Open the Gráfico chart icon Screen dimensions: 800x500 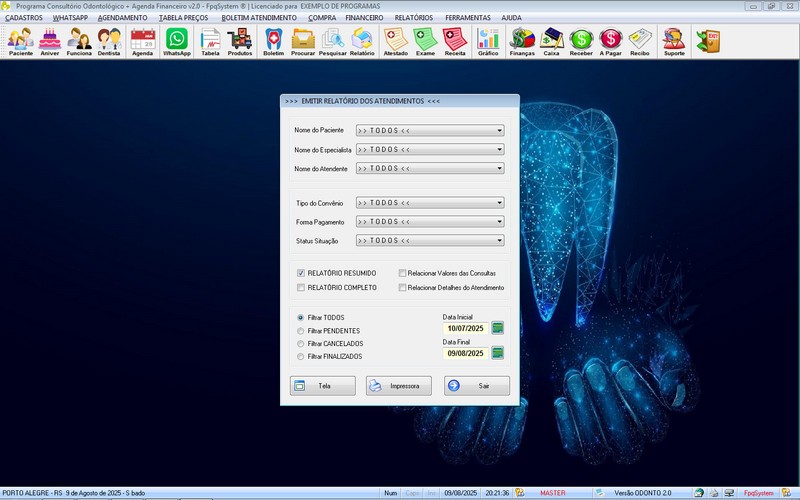pos(488,41)
